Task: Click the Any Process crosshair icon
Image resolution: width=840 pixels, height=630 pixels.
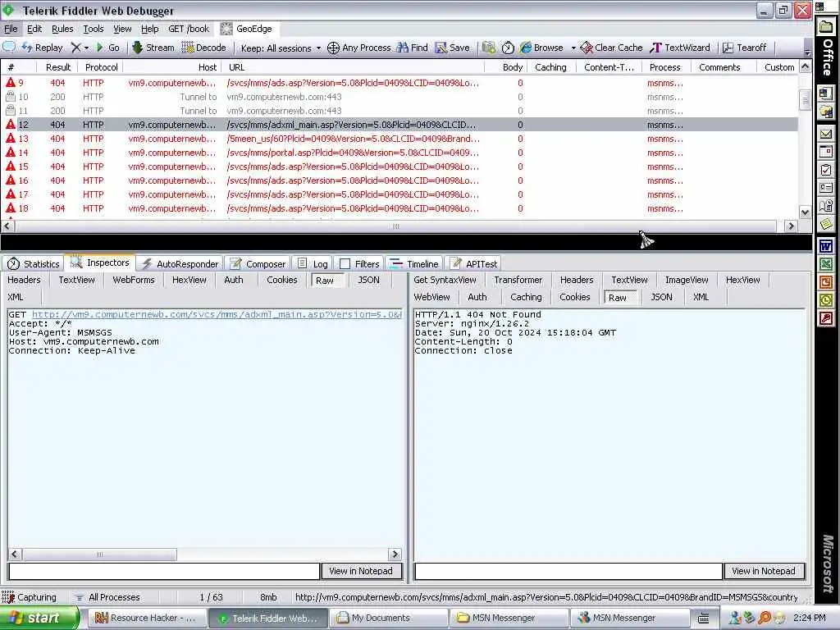Action: [x=333, y=48]
